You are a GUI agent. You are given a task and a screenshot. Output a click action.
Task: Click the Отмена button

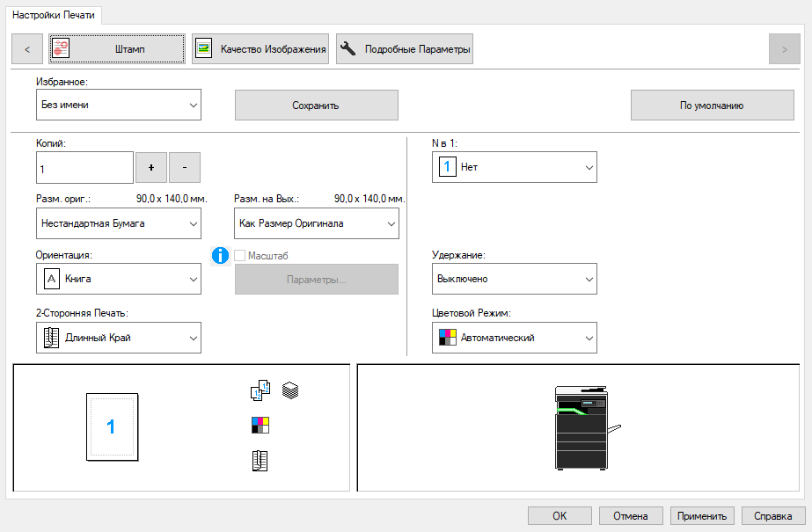tap(631, 516)
